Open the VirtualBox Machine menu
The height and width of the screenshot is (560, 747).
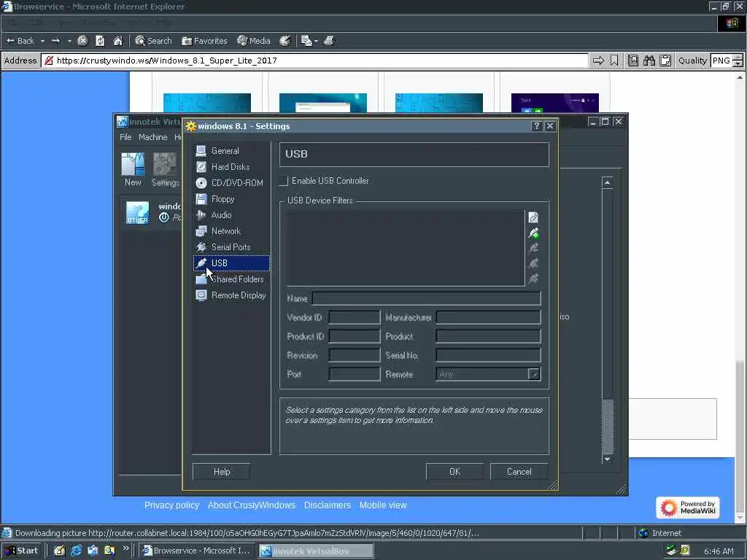click(153, 137)
